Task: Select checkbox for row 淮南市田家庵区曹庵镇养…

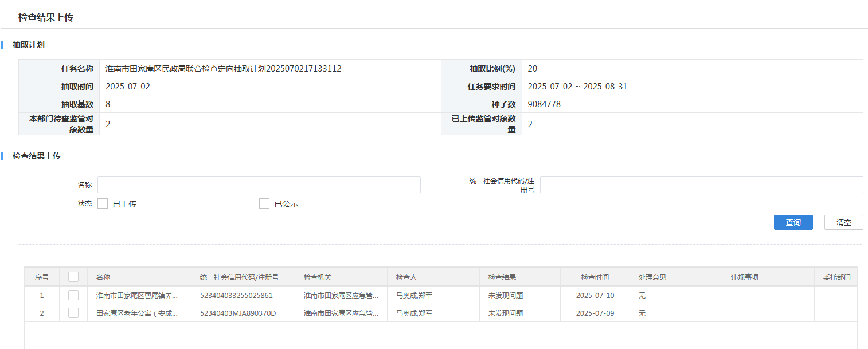Action: pyautogui.click(x=73, y=295)
